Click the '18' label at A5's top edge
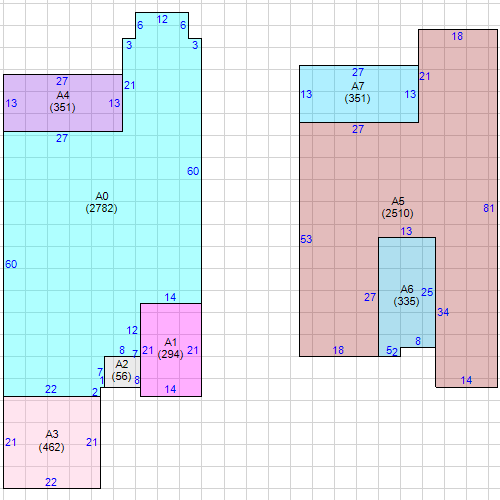The image size is (500, 500). [457, 36]
